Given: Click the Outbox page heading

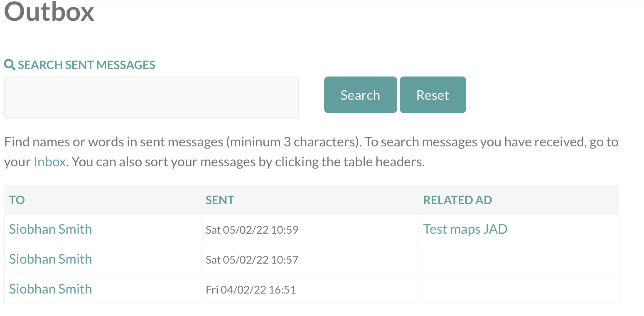Looking at the screenshot, I should [x=49, y=12].
